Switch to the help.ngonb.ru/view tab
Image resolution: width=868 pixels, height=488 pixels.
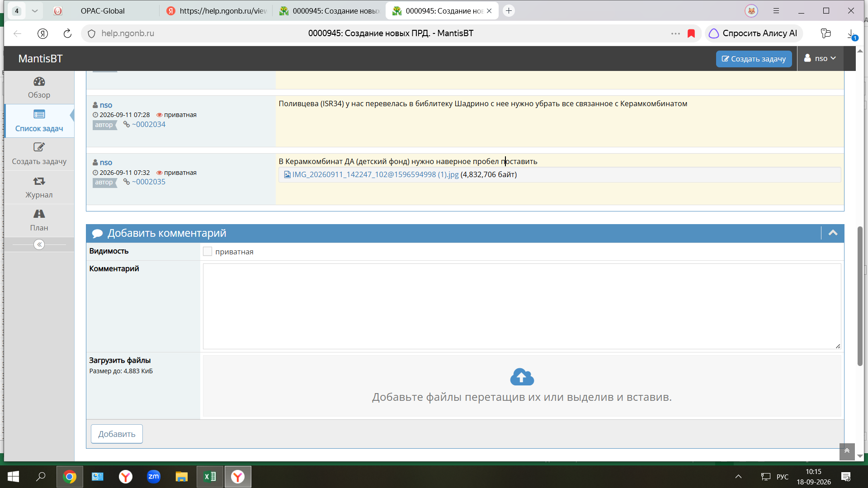pyautogui.click(x=217, y=11)
